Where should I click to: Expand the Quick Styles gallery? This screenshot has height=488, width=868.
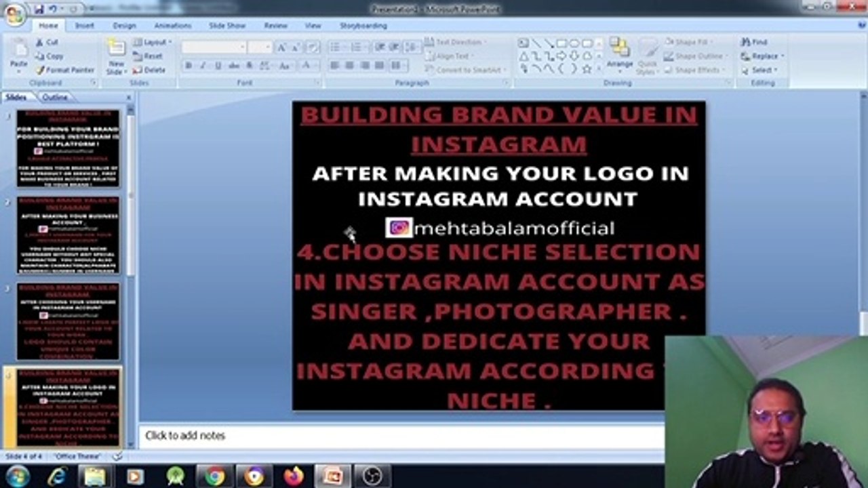(x=647, y=57)
